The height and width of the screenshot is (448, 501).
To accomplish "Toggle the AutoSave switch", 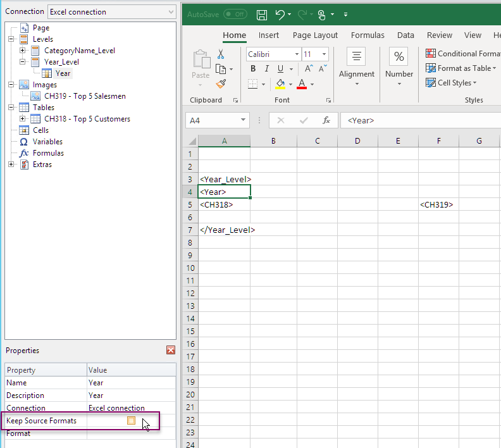I will click(x=235, y=14).
